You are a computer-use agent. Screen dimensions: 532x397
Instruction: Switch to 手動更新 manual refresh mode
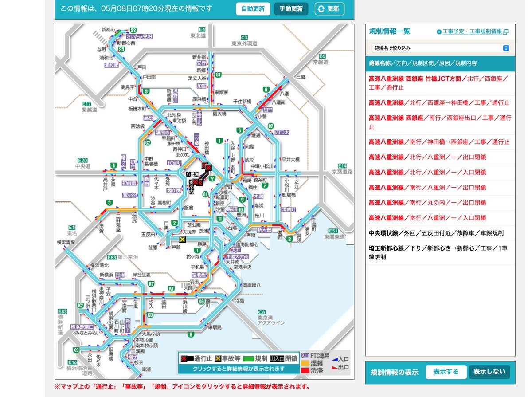291,9
